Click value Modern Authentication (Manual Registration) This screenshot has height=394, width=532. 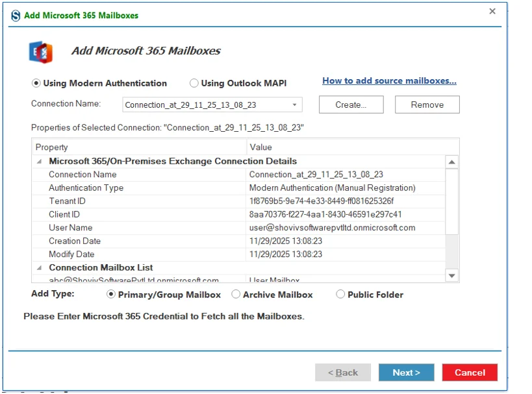[332, 188]
